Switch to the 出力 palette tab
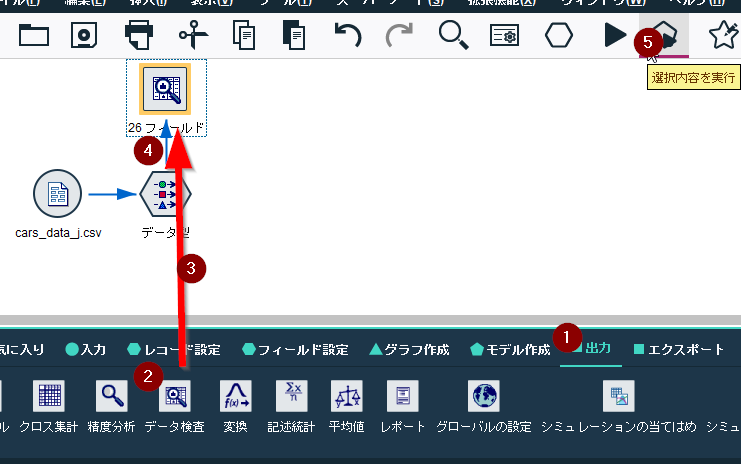 (591, 349)
